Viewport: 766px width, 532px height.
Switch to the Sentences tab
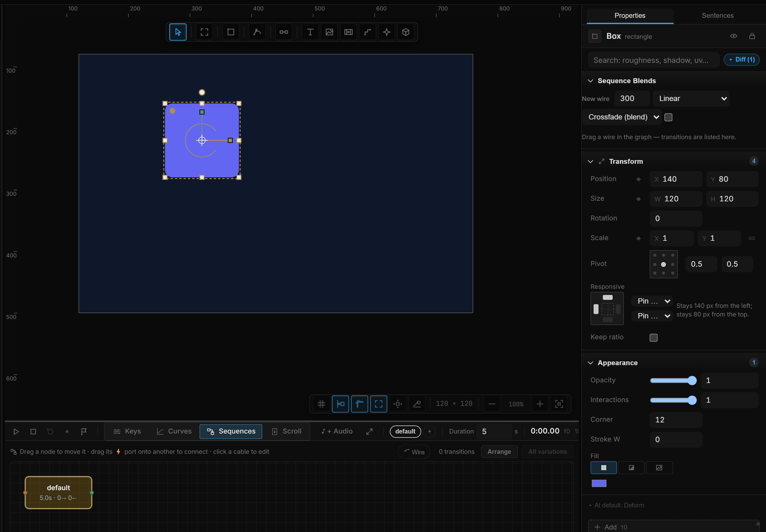point(717,16)
